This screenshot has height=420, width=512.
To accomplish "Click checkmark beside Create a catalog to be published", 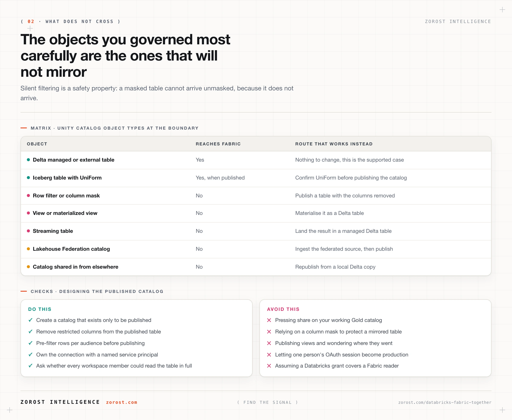I will click(31, 320).
